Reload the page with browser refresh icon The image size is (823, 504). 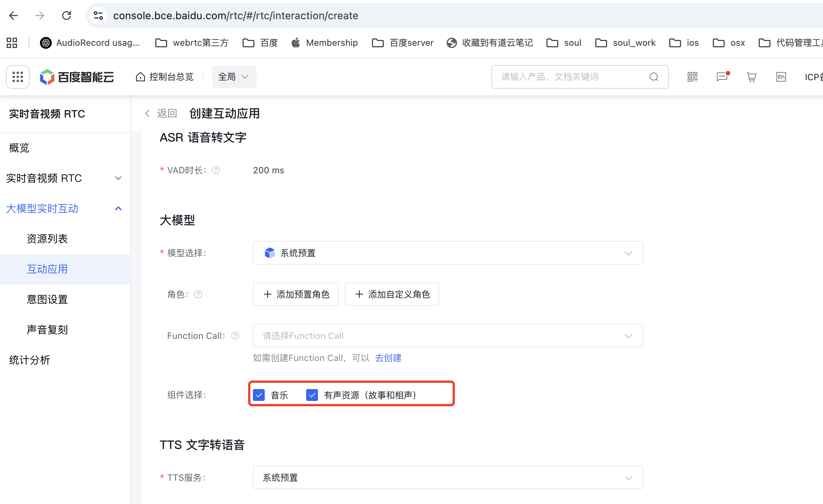coord(67,16)
